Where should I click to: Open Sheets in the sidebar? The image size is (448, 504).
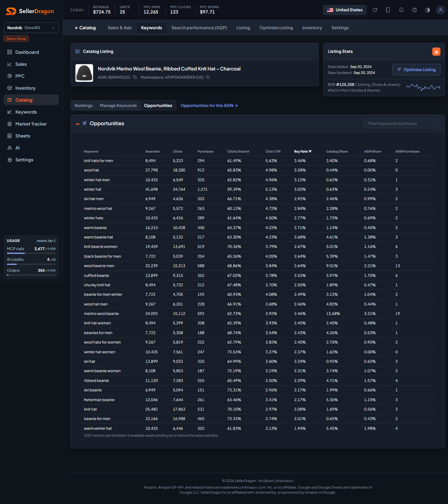point(31,136)
